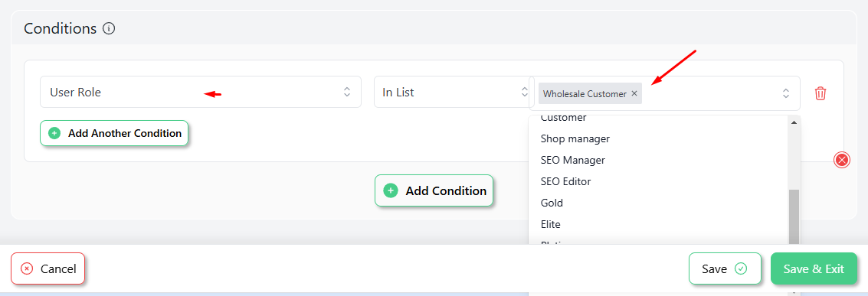Click the Add Condition button

click(434, 190)
